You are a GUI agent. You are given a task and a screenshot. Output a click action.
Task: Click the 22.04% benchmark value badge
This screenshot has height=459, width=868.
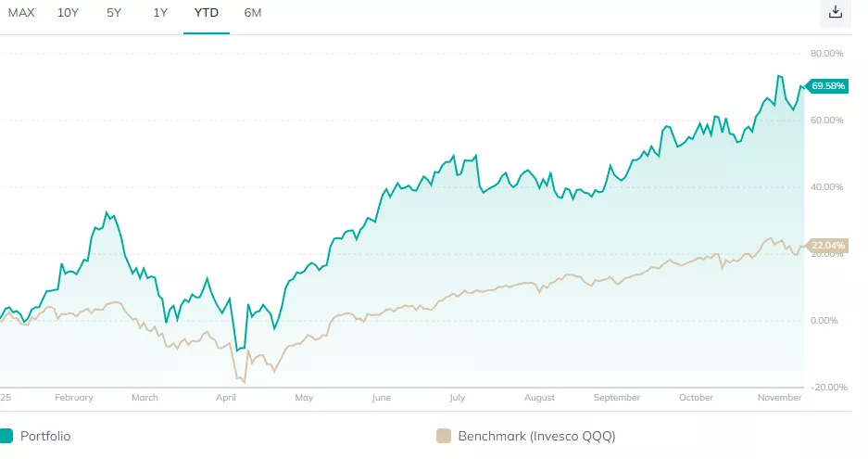click(827, 246)
